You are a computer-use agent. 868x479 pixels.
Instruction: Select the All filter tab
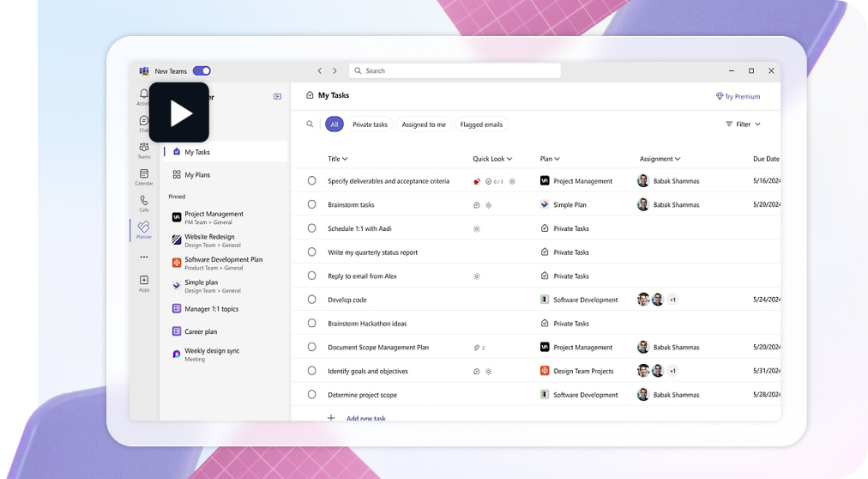(x=335, y=124)
